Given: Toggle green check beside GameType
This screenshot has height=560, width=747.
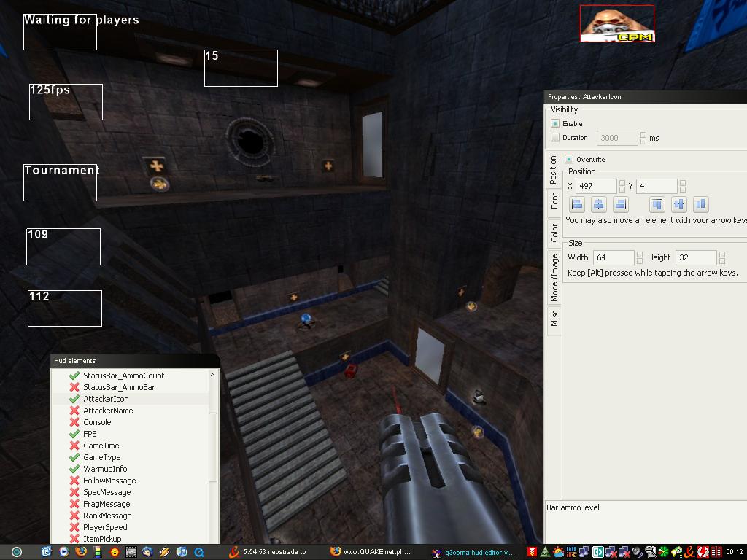Looking at the screenshot, I should [x=74, y=457].
